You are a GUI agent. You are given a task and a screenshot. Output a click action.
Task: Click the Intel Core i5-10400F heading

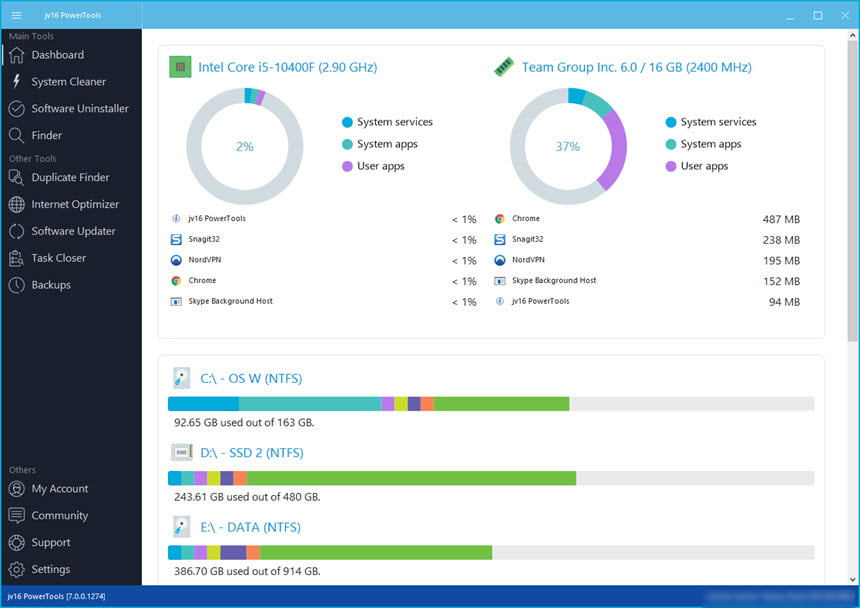click(x=287, y=67)
